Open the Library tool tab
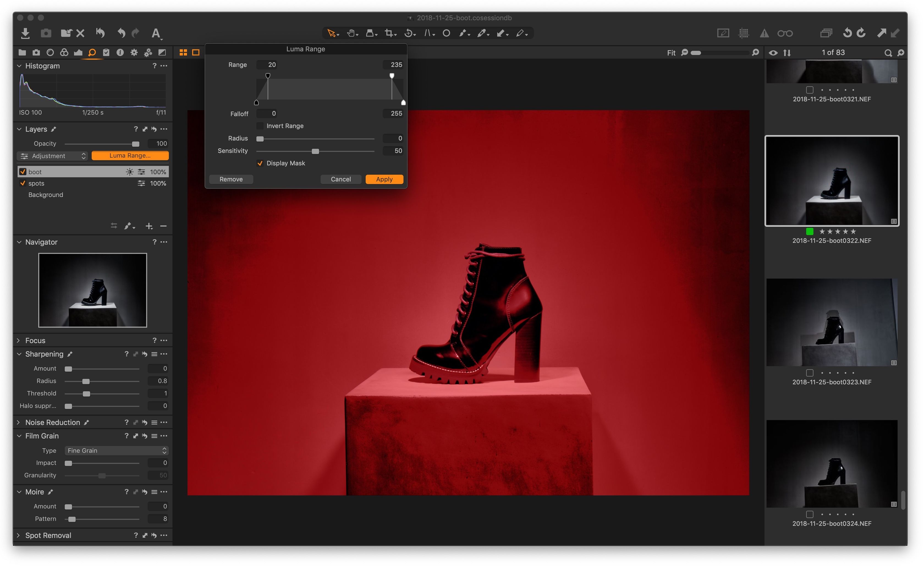The width and height of the screenshot is (924, 566). tap(22, 53)
